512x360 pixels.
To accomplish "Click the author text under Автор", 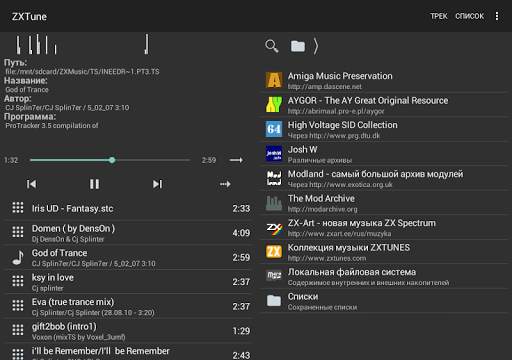I will (67, 107).
